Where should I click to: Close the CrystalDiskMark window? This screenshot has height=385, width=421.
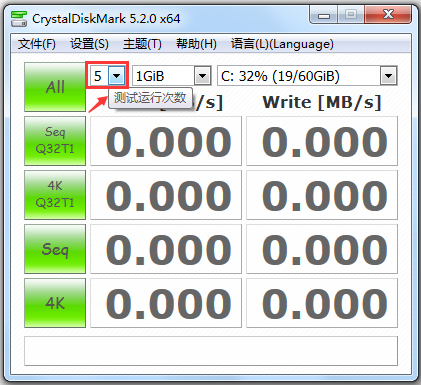[x=388, y=15]
